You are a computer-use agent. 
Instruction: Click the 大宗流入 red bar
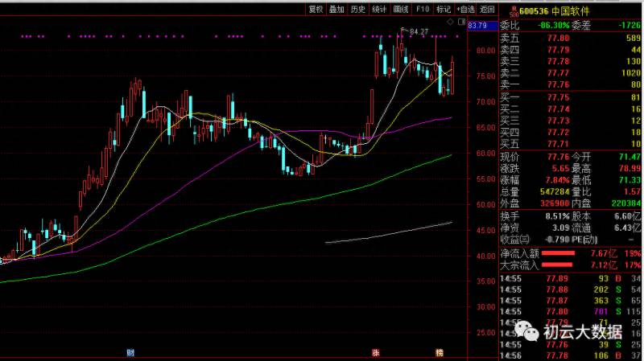557,265
